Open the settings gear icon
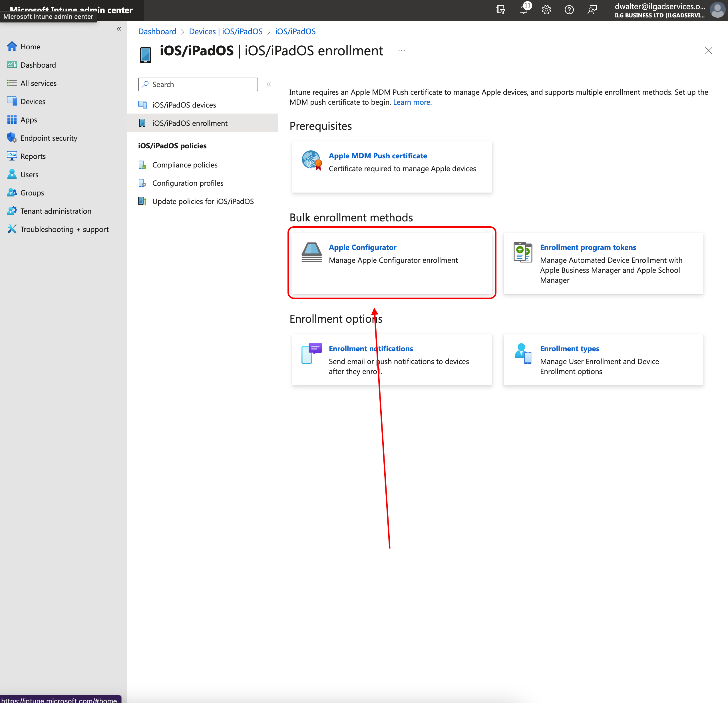Image resolution: width=728 pixels, height=703 pixels. [x=546, y=10]
